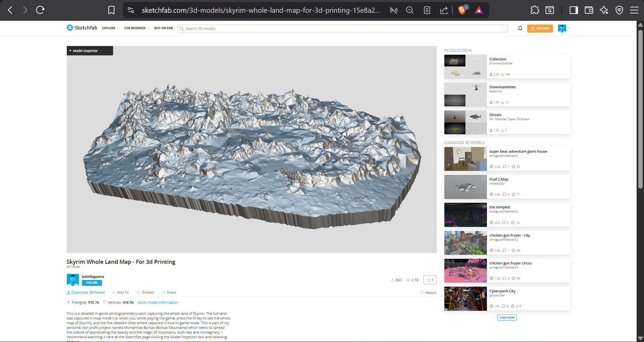Toggle the browser sidebar panel icon
Image resolution: width=644 pixels, height=342 pixels.
click(574, 10)
